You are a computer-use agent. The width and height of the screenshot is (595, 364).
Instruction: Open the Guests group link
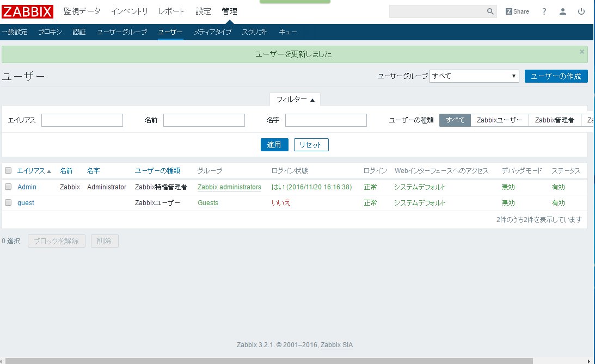(208, 203)
